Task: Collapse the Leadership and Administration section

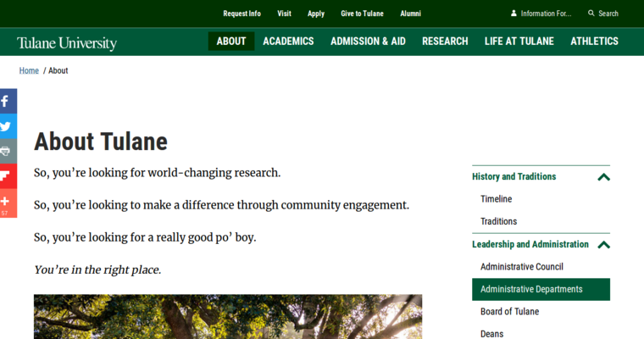Action: click(x=603, y=245)
